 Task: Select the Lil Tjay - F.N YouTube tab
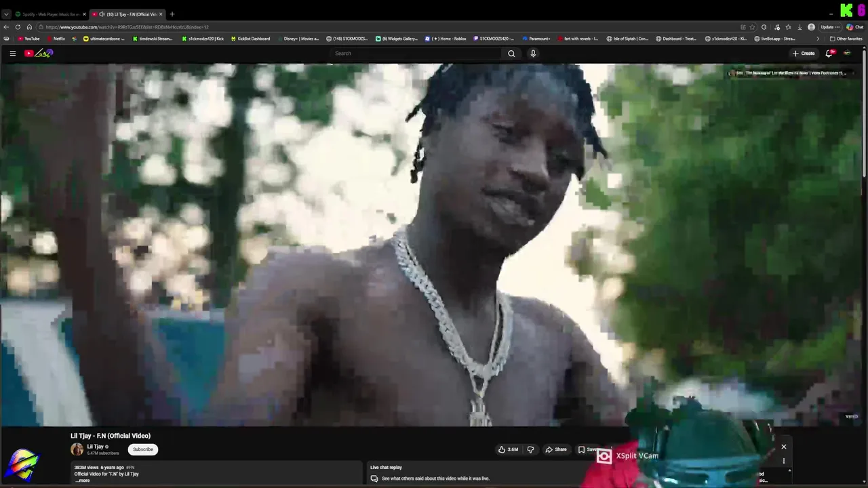point(129,14)
